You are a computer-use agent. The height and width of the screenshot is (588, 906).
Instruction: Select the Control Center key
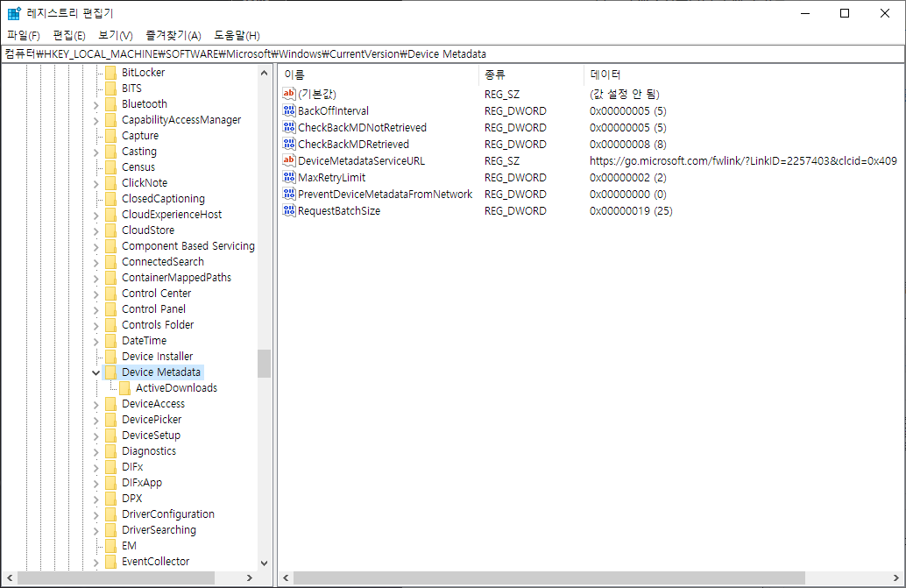tap(156, 294)
